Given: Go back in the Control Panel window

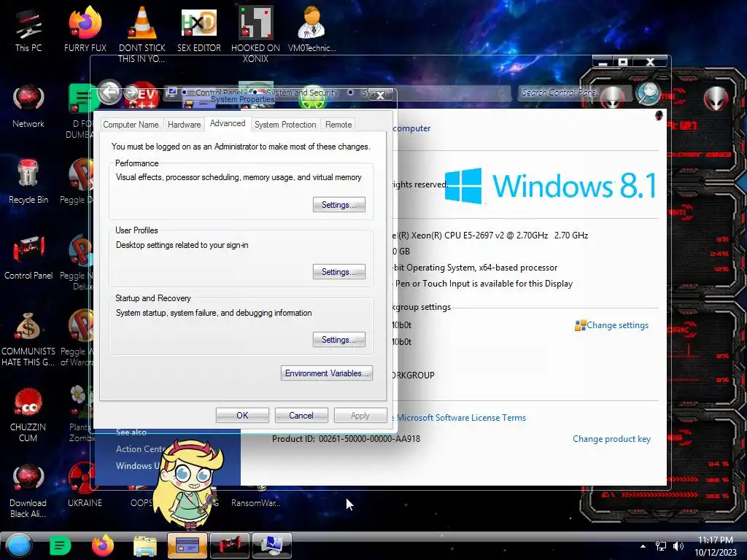Looking at the screenshot, I should (109, 92).
